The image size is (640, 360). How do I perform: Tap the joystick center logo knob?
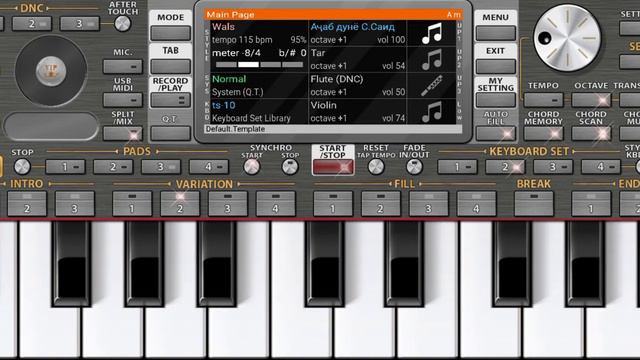tap(51, 71)
